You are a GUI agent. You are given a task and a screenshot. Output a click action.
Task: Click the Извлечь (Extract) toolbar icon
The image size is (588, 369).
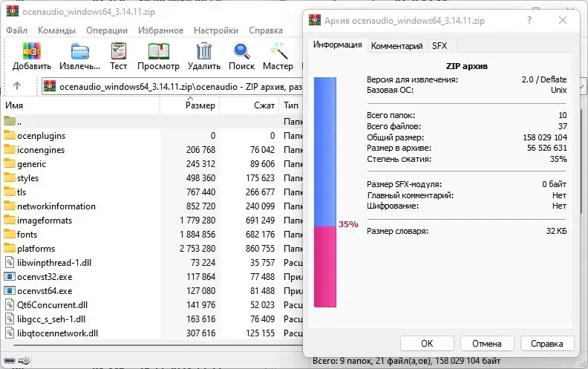[80, 51]
